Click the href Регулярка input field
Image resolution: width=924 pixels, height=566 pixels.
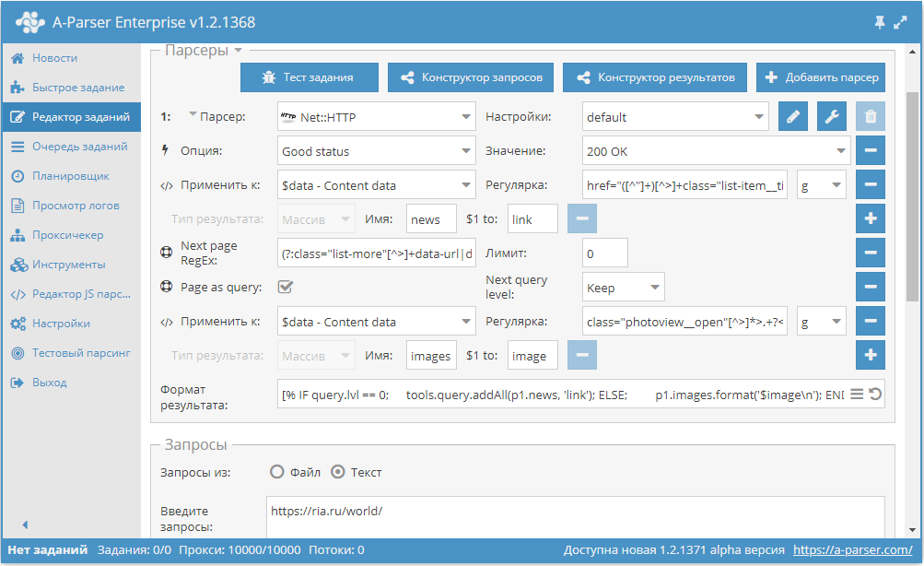coord(684,185)
